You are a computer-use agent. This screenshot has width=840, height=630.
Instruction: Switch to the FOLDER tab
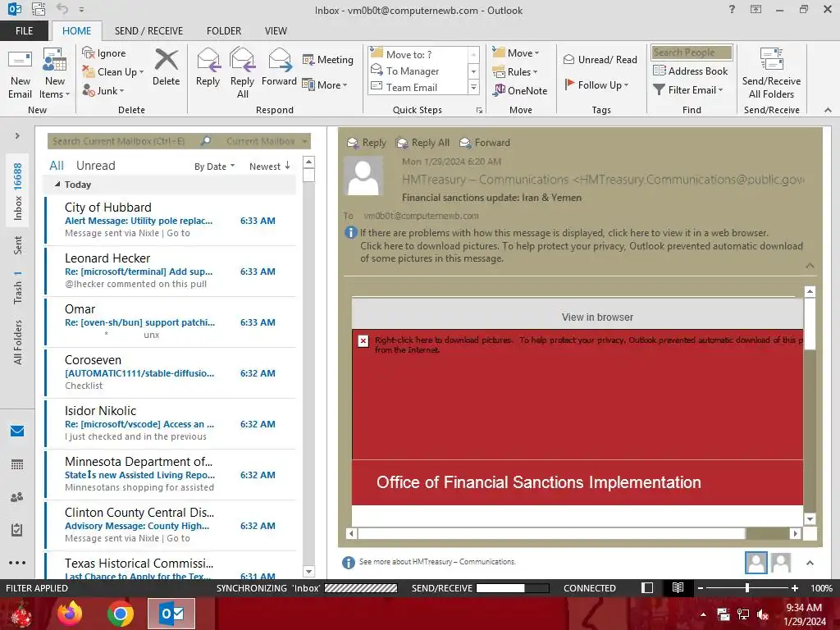(224, 31)
